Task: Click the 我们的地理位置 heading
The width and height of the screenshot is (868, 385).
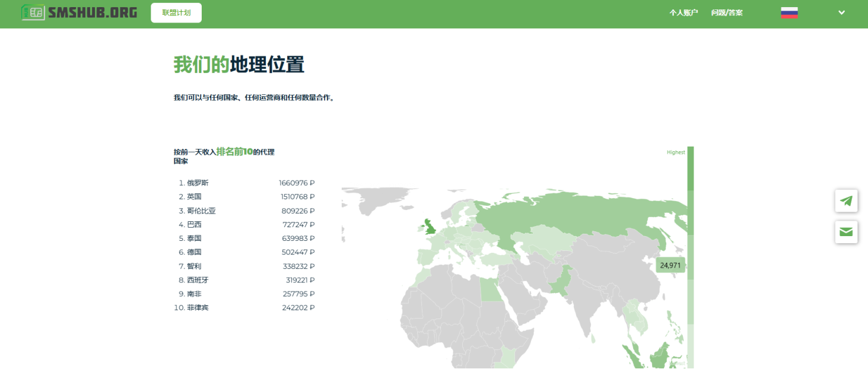Action: click(x=239, y=65)
